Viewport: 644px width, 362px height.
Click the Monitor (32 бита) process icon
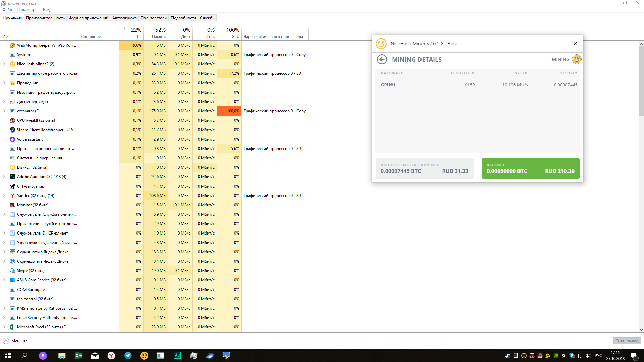12,205
